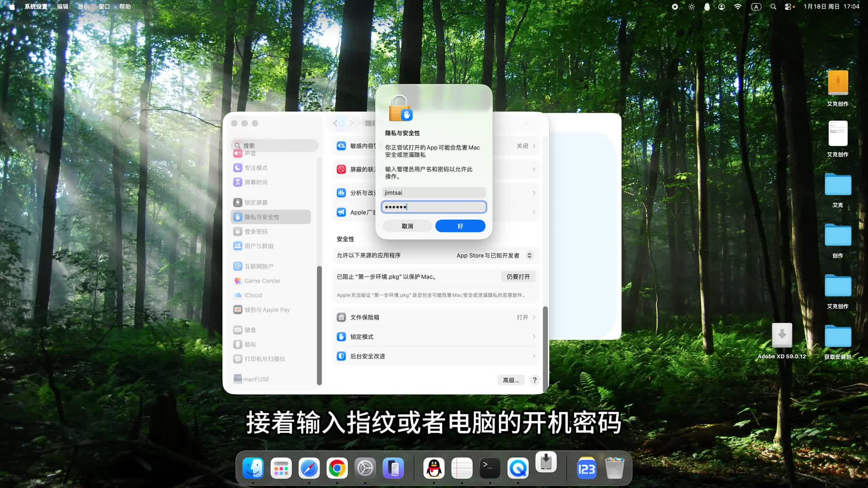Click the 仍要打开 button
The height and width of the screenshot is (488, 868).
click(x=518, y=276)
